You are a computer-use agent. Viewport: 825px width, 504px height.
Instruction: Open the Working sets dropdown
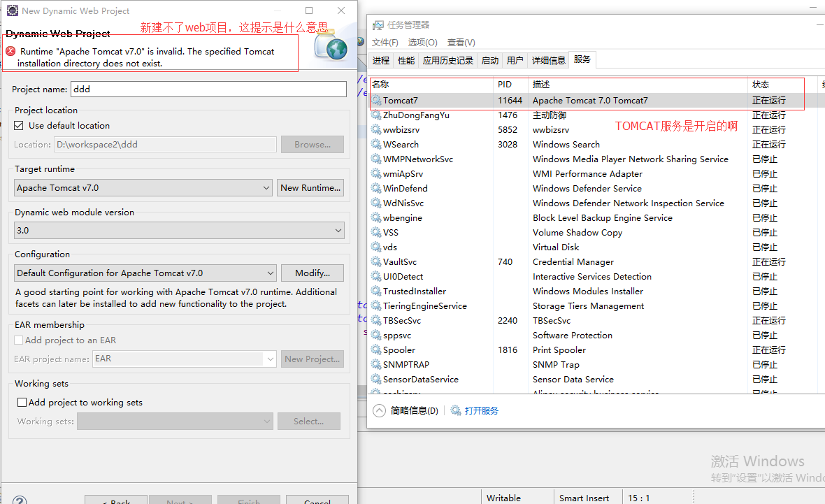175,422
